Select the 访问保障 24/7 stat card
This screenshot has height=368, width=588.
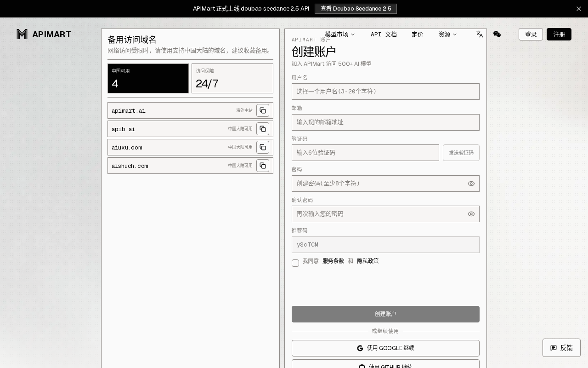pos(232,78)
